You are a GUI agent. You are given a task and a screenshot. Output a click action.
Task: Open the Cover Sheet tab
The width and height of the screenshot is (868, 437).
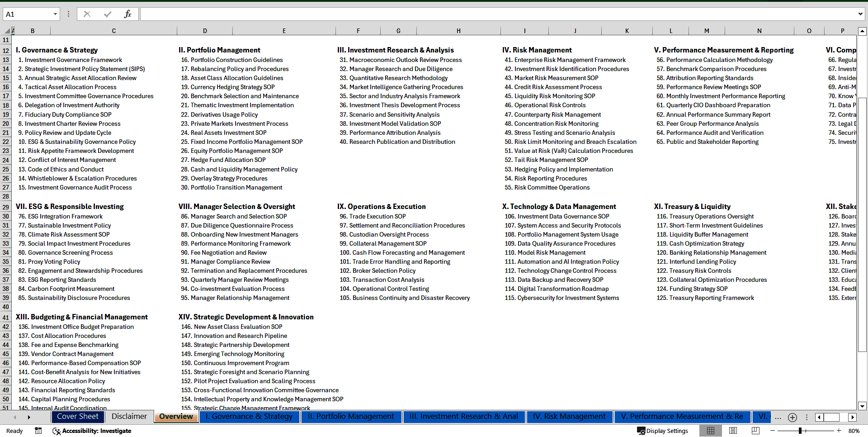pos(78,417)
